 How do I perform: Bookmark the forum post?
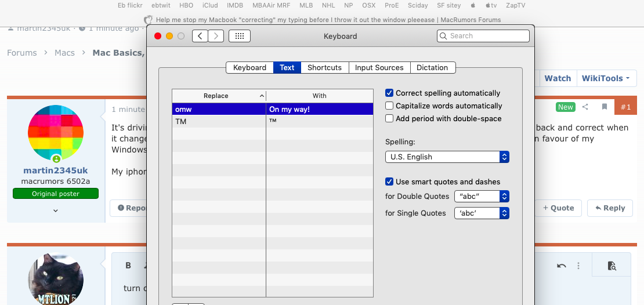pos(604,107)
